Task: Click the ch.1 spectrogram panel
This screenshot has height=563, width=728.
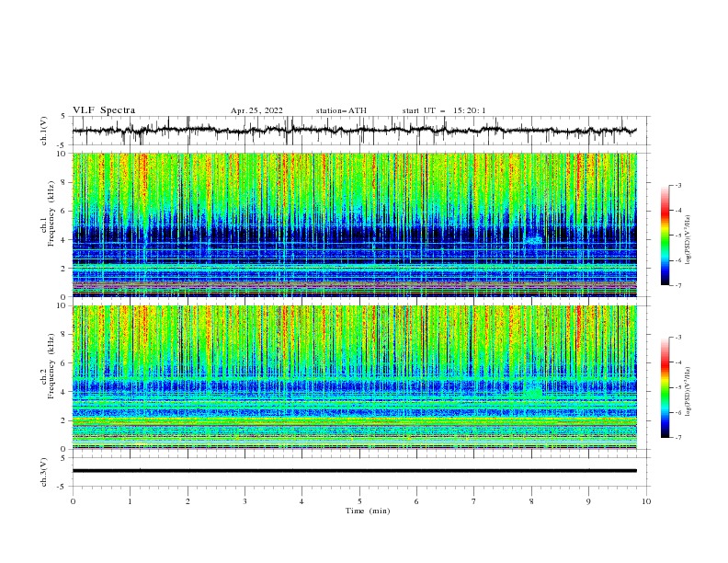Action: click(355, 224)
